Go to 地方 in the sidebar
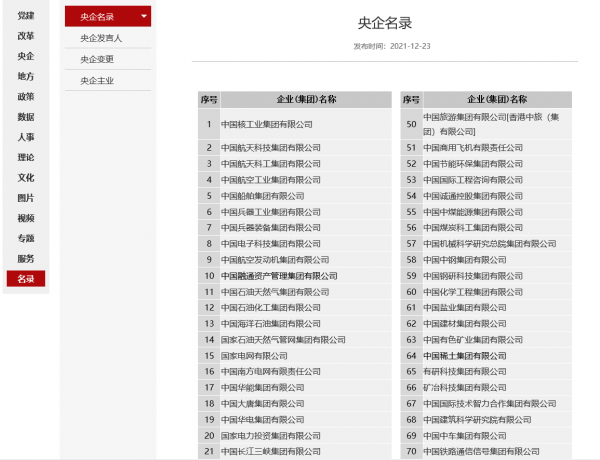The image size is (600, 460). [26, 77]
